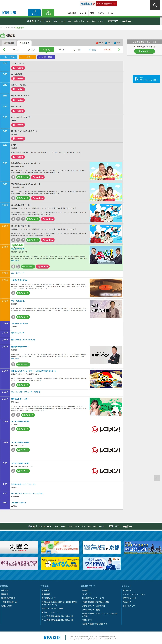Open globe icon for 角田龍平の蛤御門のヘン

pos(13,364)
